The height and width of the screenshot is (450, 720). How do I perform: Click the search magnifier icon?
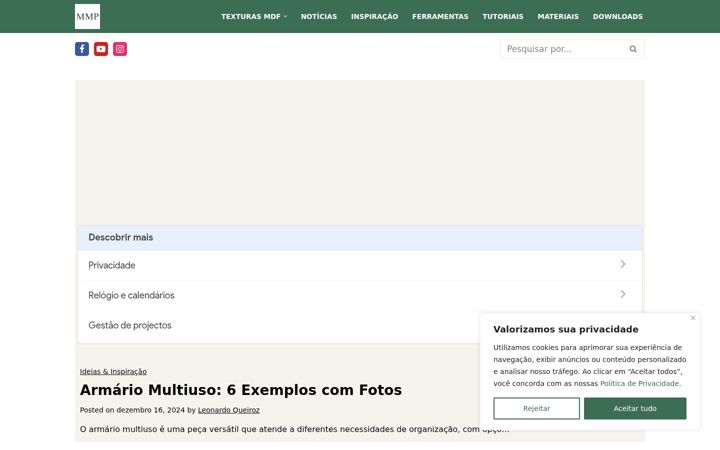pos(633,49)
